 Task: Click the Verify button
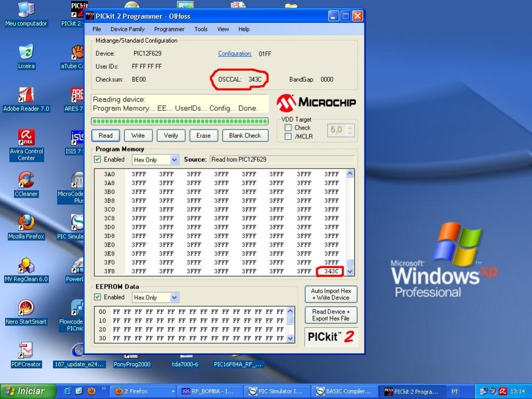[171, 135]
